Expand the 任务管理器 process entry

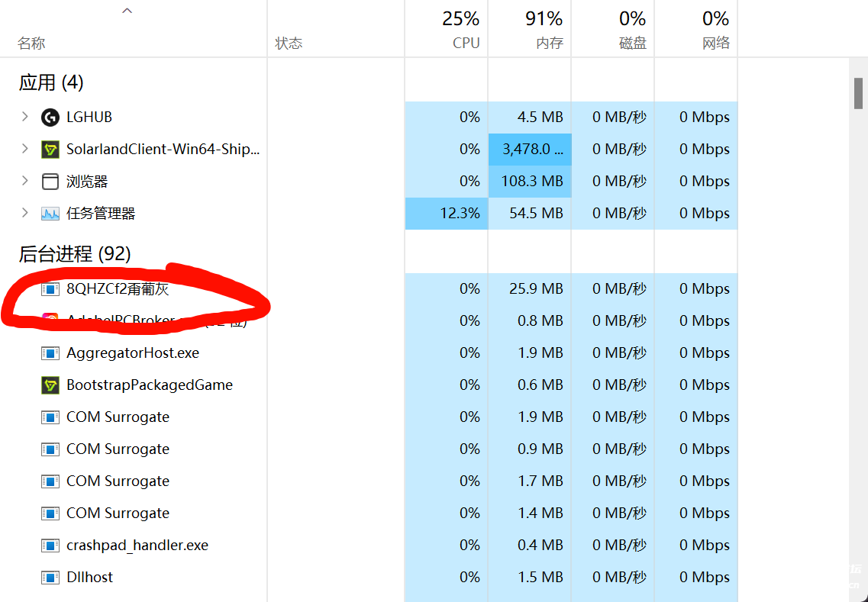(24, 213)
